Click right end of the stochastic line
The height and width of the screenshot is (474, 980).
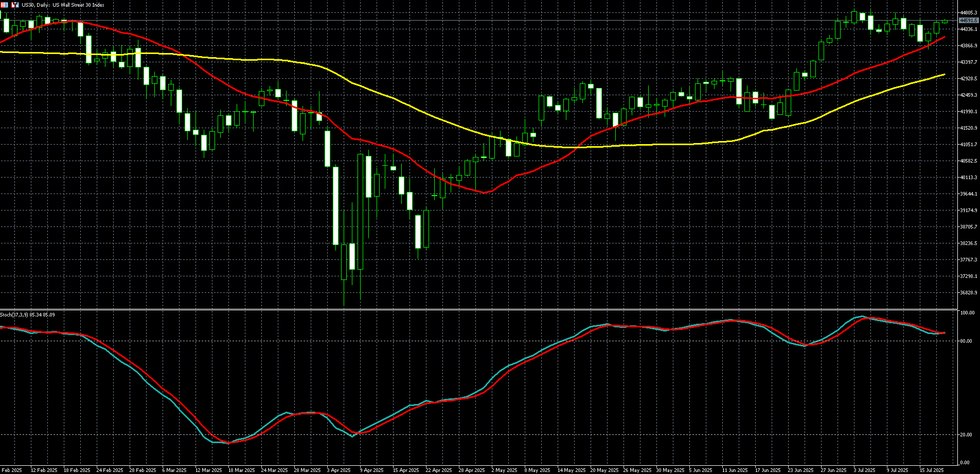(944, 333)
